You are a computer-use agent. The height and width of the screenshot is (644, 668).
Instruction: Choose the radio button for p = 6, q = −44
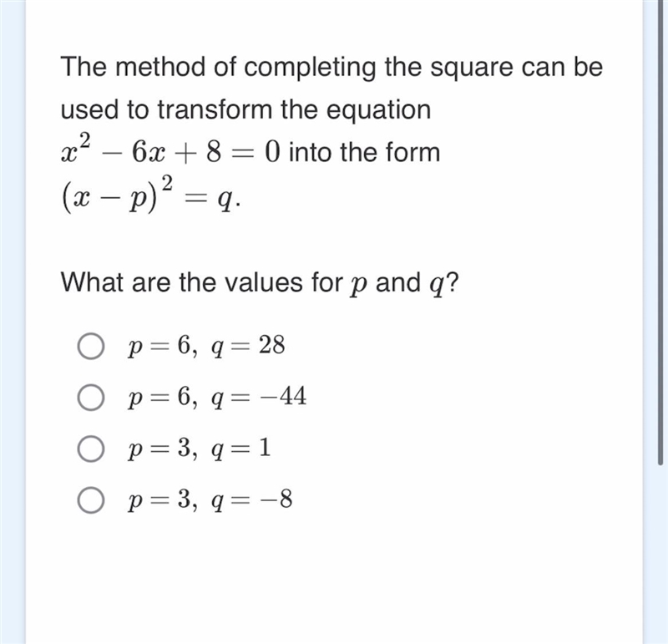click(91, 398)
